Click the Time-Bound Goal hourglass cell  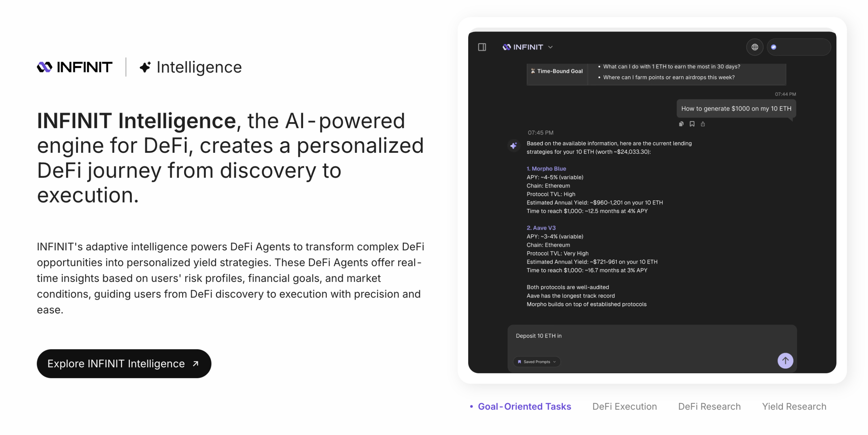[557, 71]
